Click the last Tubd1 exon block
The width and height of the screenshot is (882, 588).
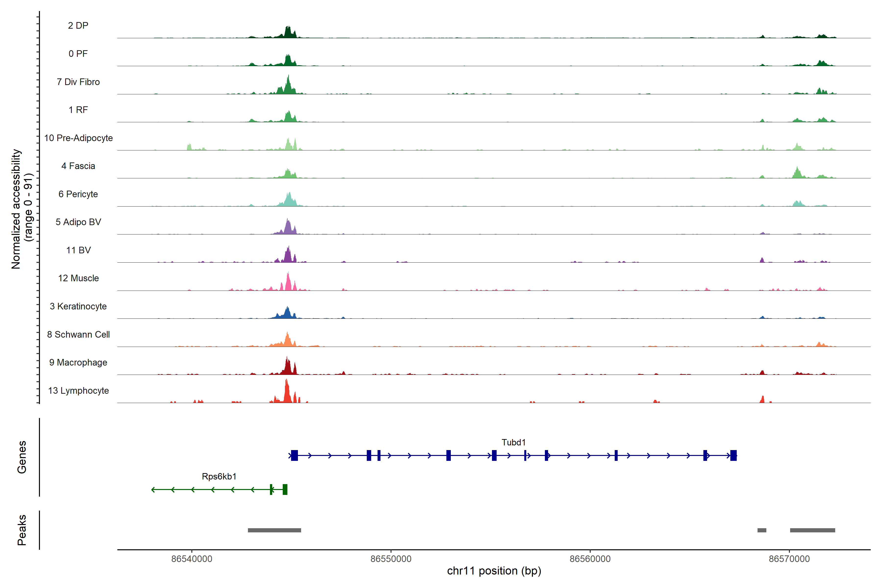coord(733,456)
